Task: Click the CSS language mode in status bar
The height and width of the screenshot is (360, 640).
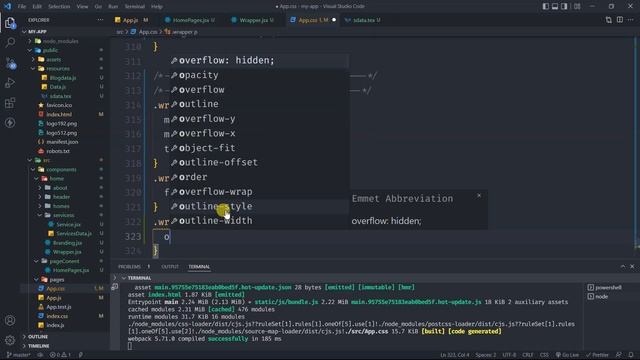Action: pos(544,355)
